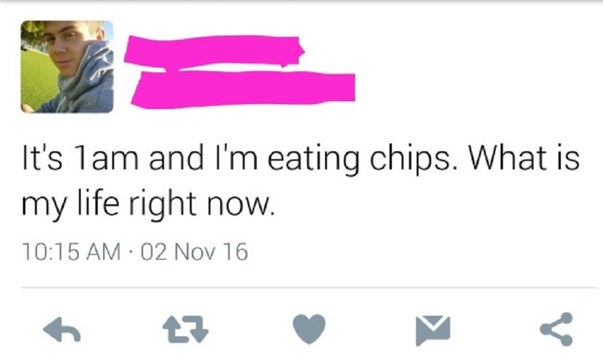Tap the two-arrow retweet symbol
Screen dimensions: 603x364
185,329
